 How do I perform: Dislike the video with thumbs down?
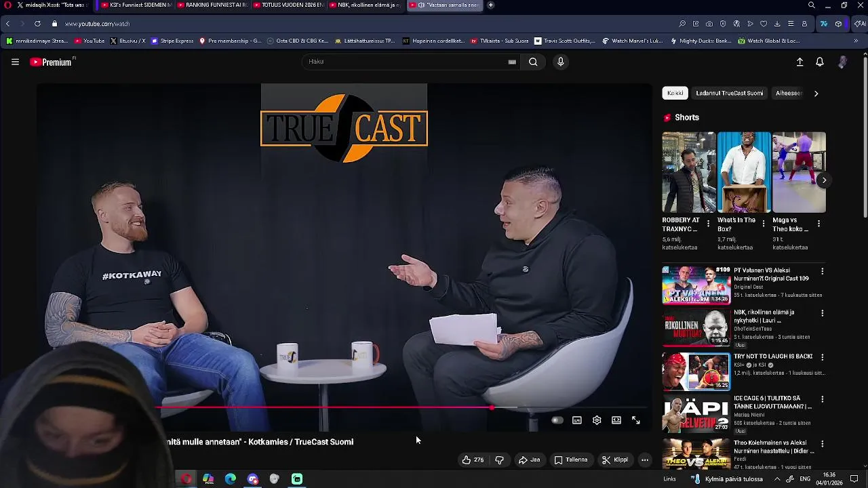(x=500, y=460)
